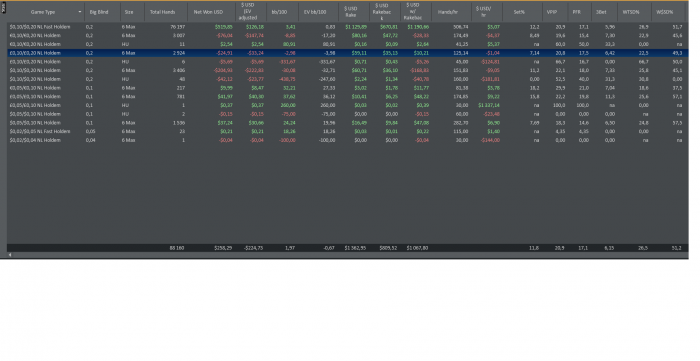This screenshot has height=361, width=700.
Task: Sort by the $ USD Rake header
Action: [x=350, y=12]
